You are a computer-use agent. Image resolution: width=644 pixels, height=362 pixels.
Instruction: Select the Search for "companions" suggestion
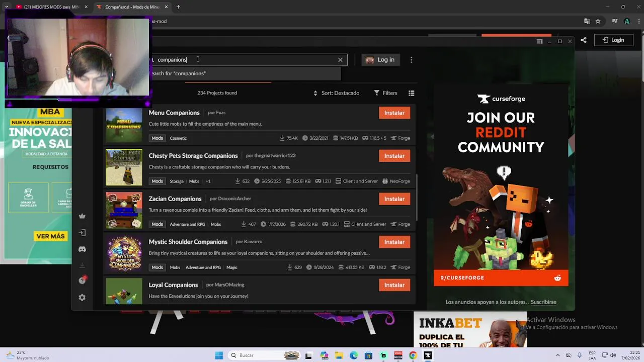click(246, 73)
